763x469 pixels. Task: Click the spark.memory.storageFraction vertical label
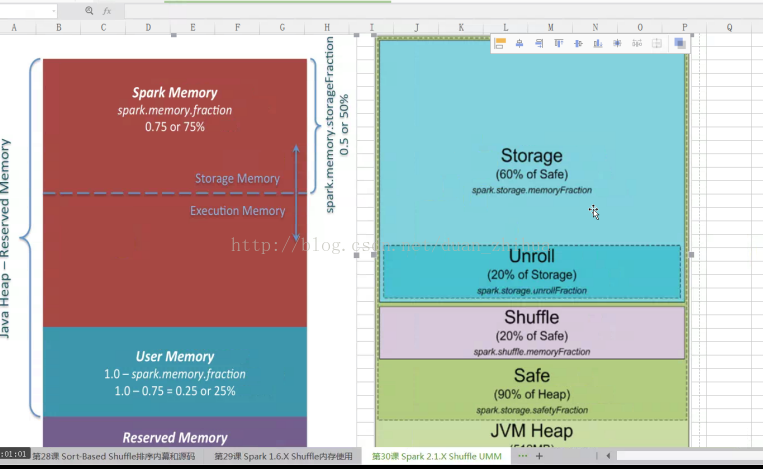point(330,125)
